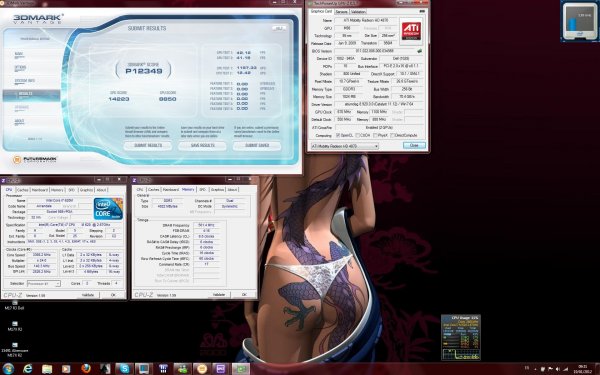Screen dimensions: 600x375
Task: Toggle the DirectCompute checkbox in GPU-Z
Action: point(393,135)
